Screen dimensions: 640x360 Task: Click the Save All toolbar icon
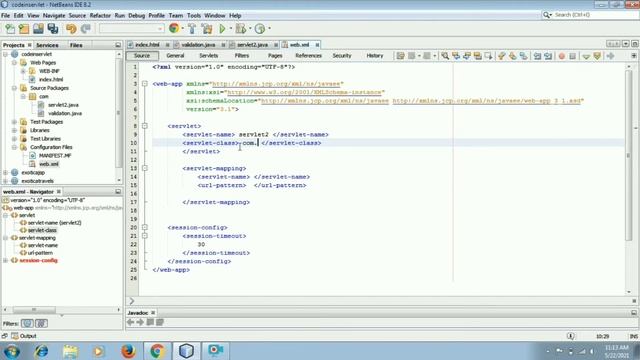tap(53, 29)
